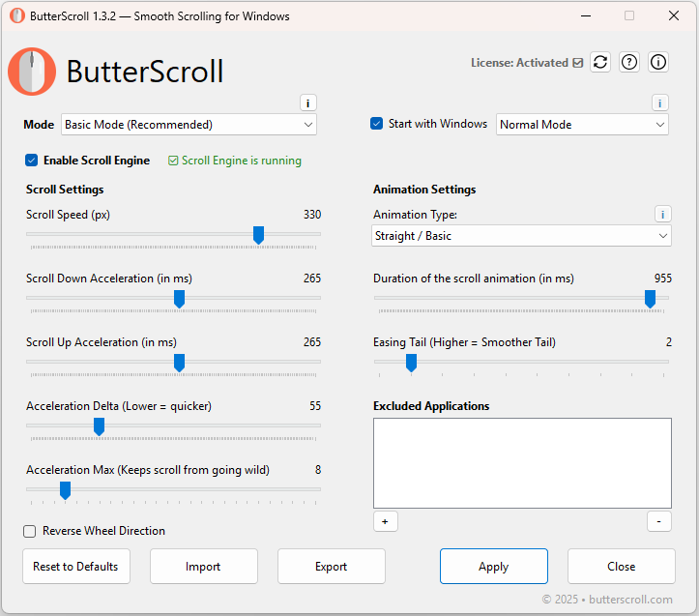699x616 pixels.
Task: Click inside the Excluded Applications list box
Action: pos(522,463)
